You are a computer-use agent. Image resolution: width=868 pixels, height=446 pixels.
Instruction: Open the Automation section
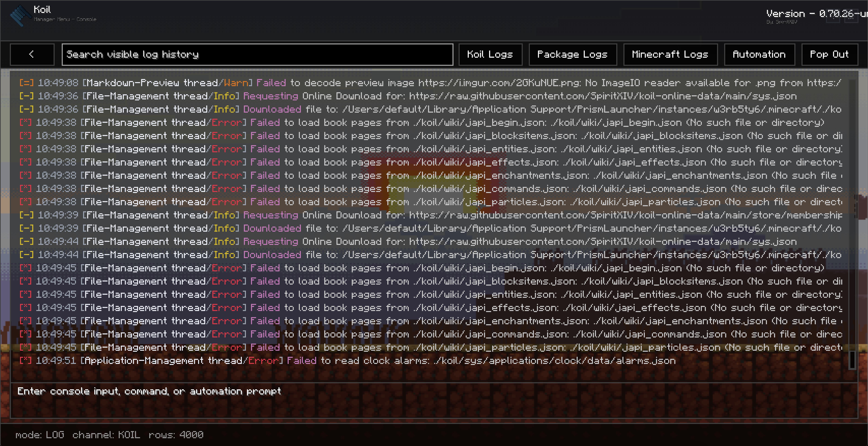759,54
